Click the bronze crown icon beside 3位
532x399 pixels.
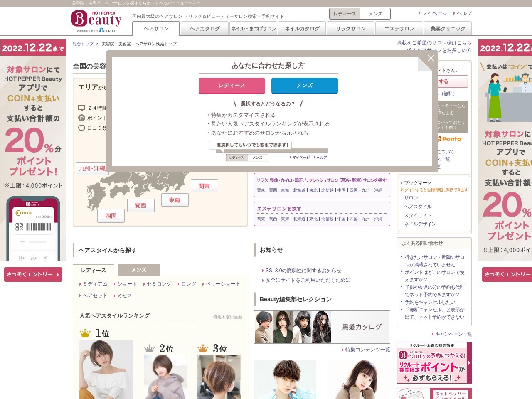[x=203, y=348]
